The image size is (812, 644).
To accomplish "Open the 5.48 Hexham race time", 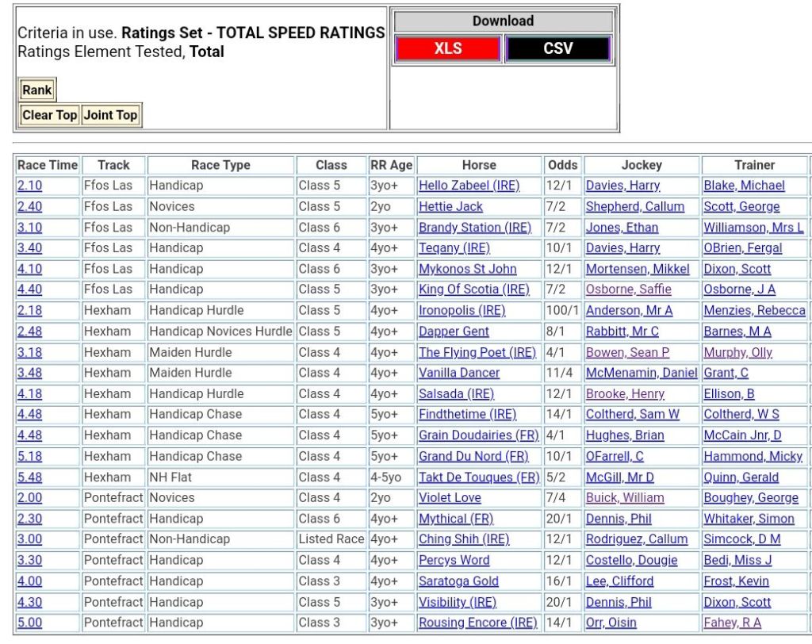I will (x=30, y=477).
